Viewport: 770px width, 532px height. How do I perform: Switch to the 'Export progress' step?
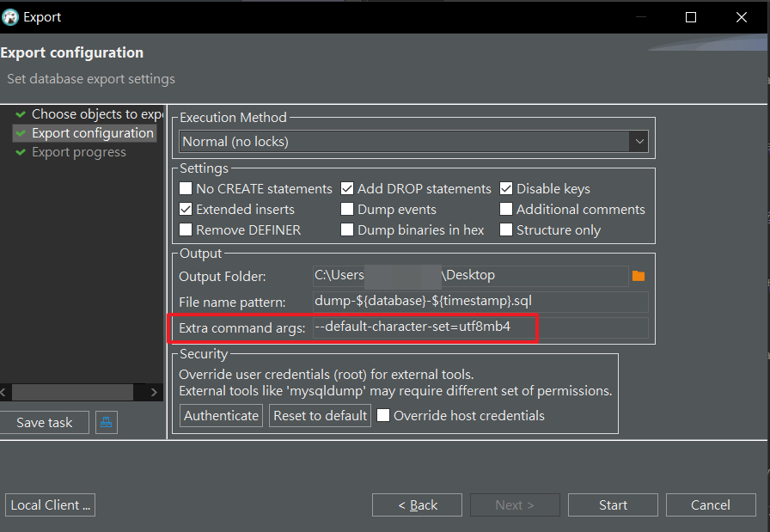click(x=78, y=151)
